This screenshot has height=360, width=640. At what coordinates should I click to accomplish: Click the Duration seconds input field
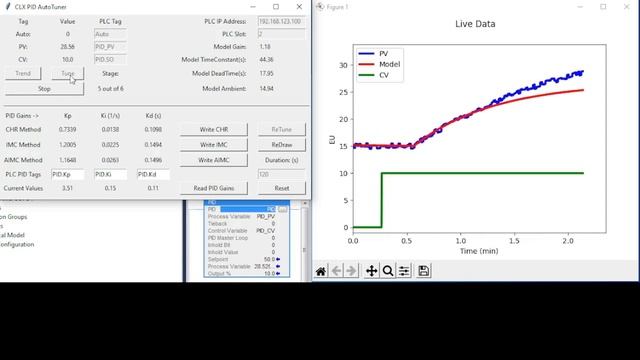pyautogui.click(x=282, y=175)
